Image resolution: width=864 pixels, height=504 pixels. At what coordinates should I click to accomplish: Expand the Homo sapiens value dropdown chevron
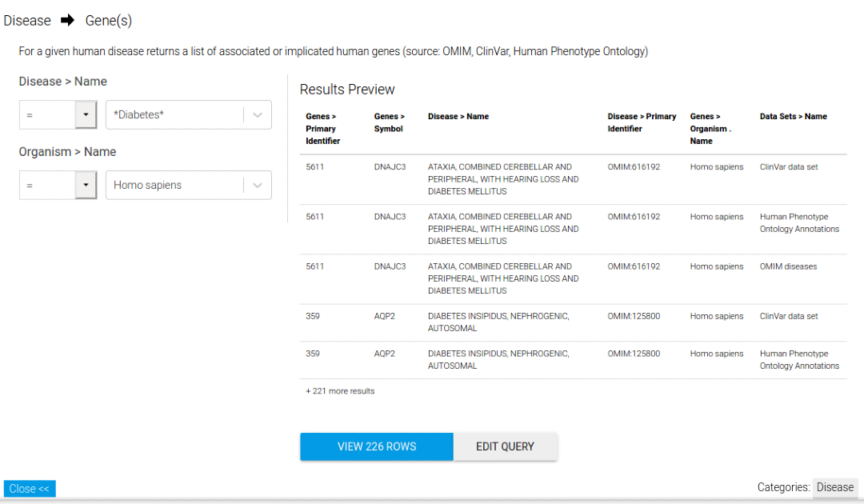click(257, 186)
